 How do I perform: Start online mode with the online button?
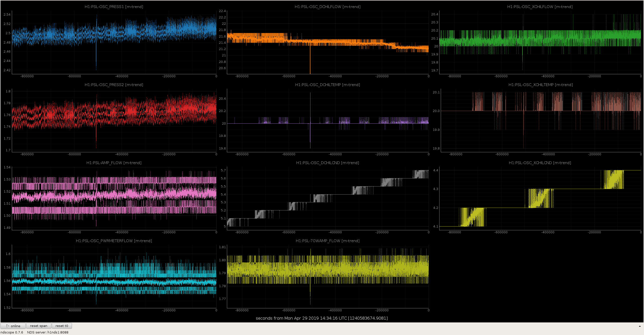pyautogui.click(x=13, y=326)
